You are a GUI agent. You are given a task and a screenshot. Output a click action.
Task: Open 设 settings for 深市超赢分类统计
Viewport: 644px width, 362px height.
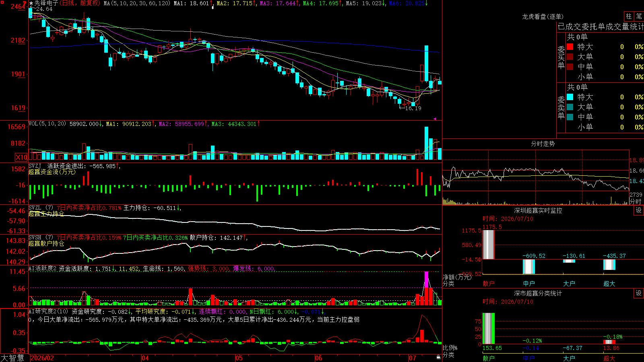tap(638, 293)
